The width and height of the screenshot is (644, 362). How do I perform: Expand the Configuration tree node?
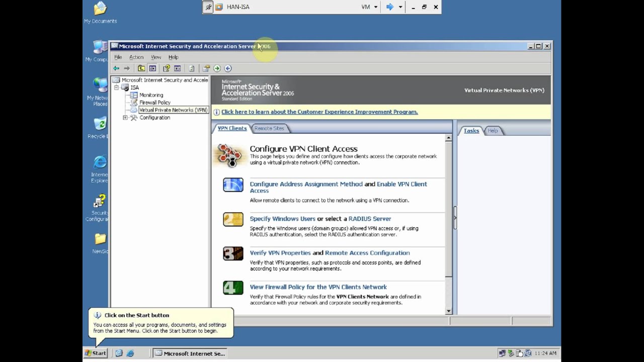tap(125, 118)
